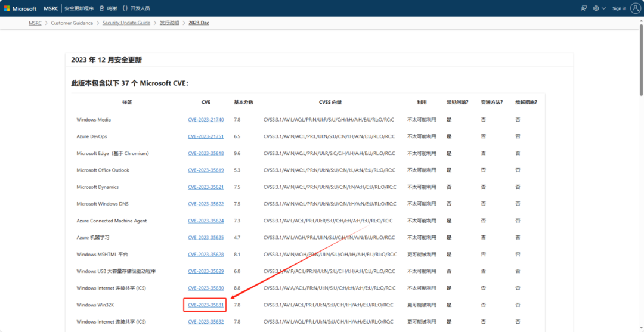Open 发行说明 breadcrumb link
The height and width of the screenshot is (332, 644).
point(169,23)
